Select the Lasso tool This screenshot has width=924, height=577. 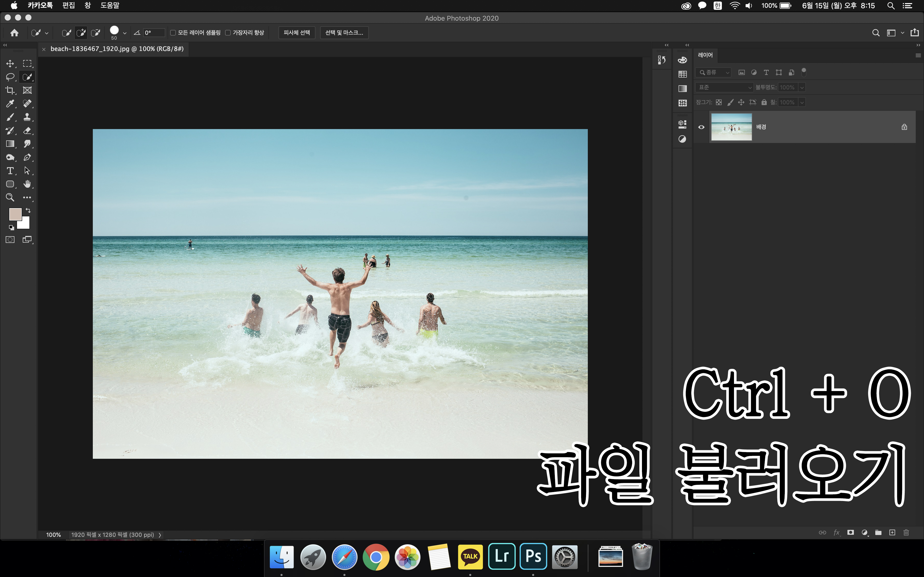tap(10, 77)
